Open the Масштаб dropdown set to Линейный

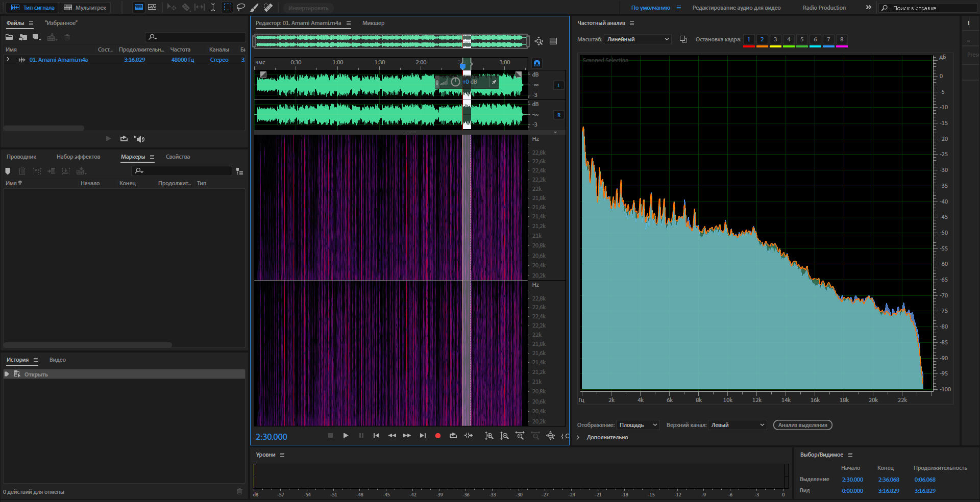[x=638, y=39]
